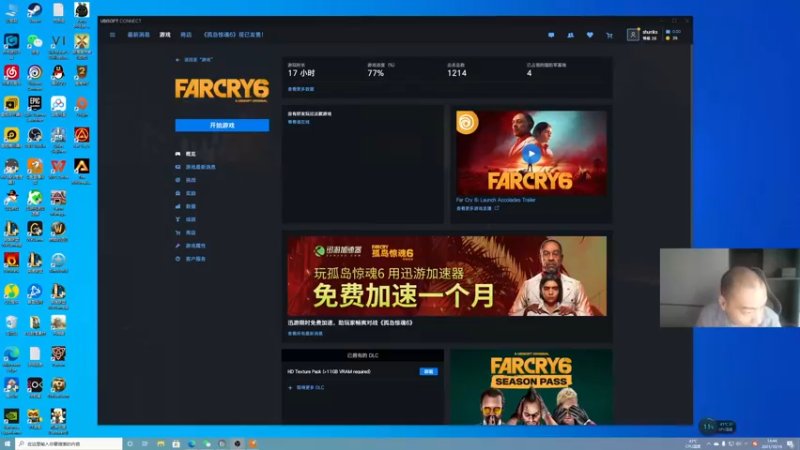Open the Microsoft Edge desktop icon
This screenshot has width=800, height=450.
(x=11, y=359)
